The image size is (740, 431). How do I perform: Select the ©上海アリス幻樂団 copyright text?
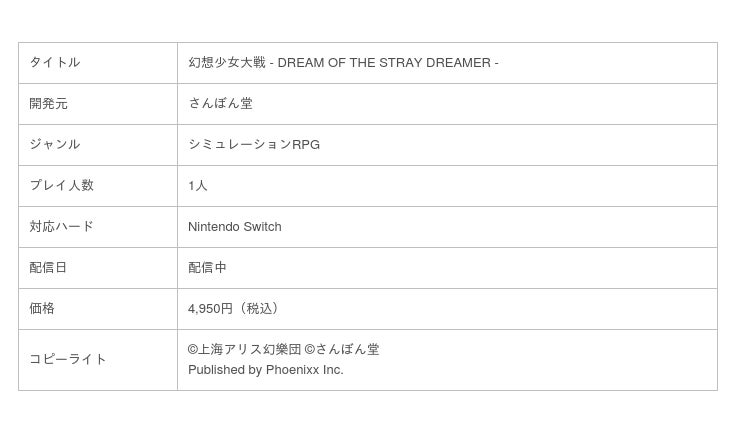(x=244, y=349)
